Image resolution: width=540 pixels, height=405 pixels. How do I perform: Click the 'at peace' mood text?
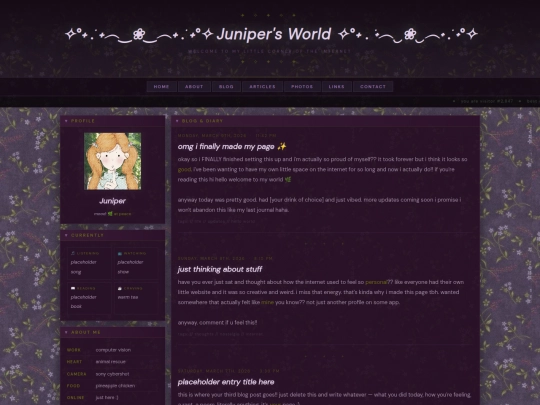pyautogui.click(x=122, y=214)
